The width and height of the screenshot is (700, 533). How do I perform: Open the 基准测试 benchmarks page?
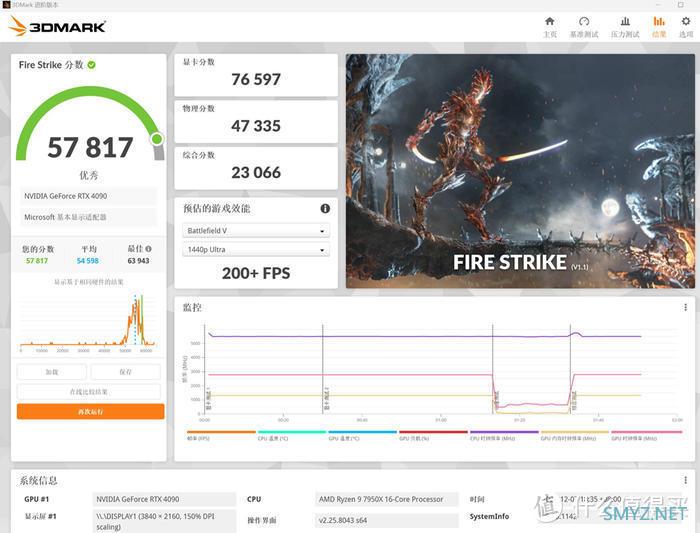584,26
